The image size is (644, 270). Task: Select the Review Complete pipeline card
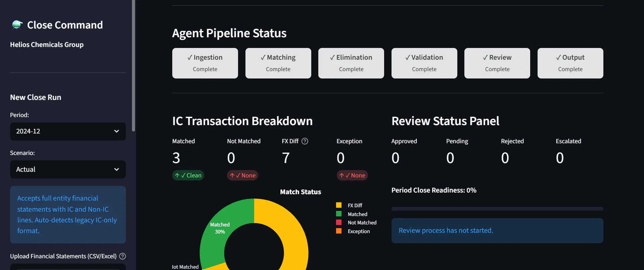click(497, 63)
